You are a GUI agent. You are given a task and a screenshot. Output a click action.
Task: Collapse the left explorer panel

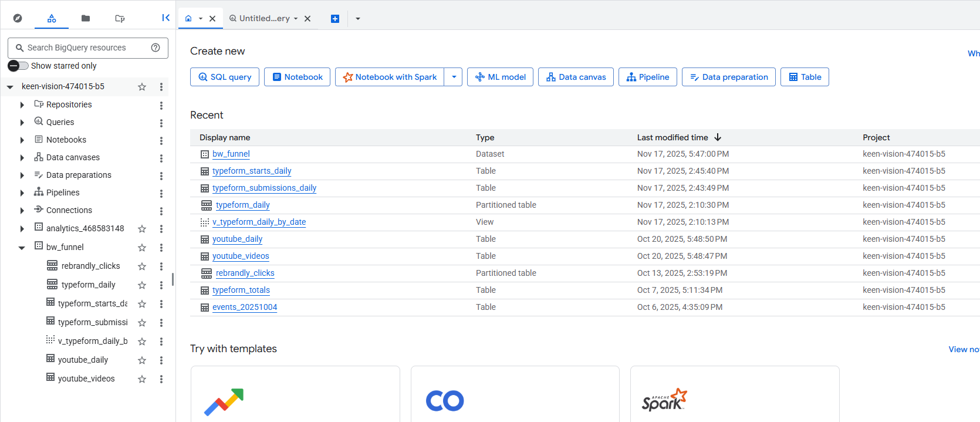165,18
